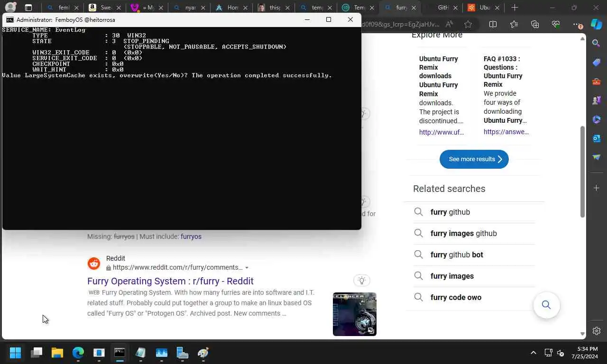607x364 pixels.
Task: Click the floating blue search circle button
Action: [546, 305]
